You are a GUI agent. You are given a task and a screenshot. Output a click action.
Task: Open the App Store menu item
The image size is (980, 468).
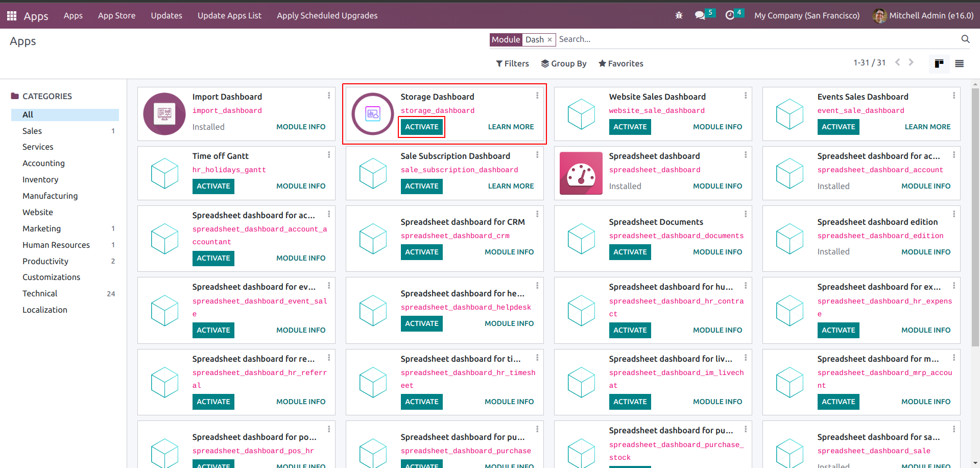pos(116,16)
